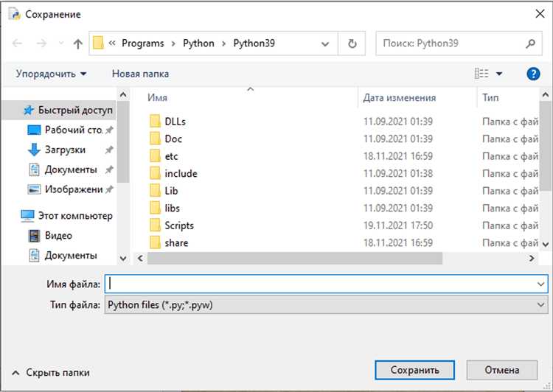Click the search magnifier icon
This screenshot has width=553, height=392.
(530, 43)
